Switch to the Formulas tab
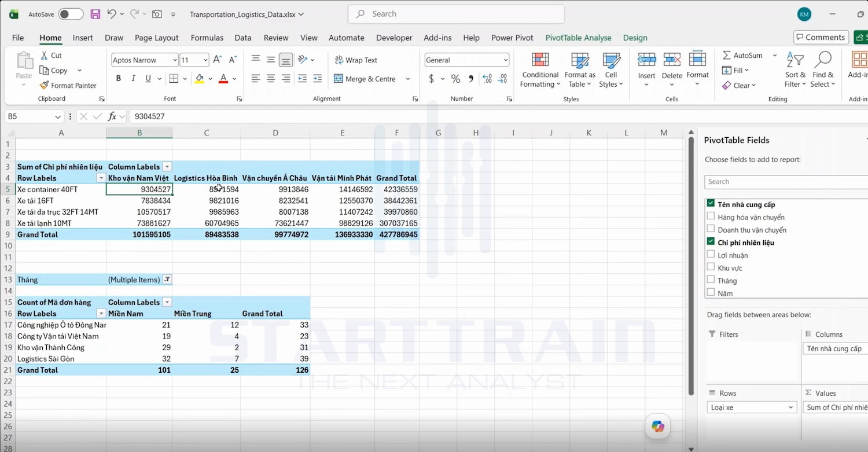Image resolution: width=868 pixels, height=452 pixels. (x=207, y=38)
